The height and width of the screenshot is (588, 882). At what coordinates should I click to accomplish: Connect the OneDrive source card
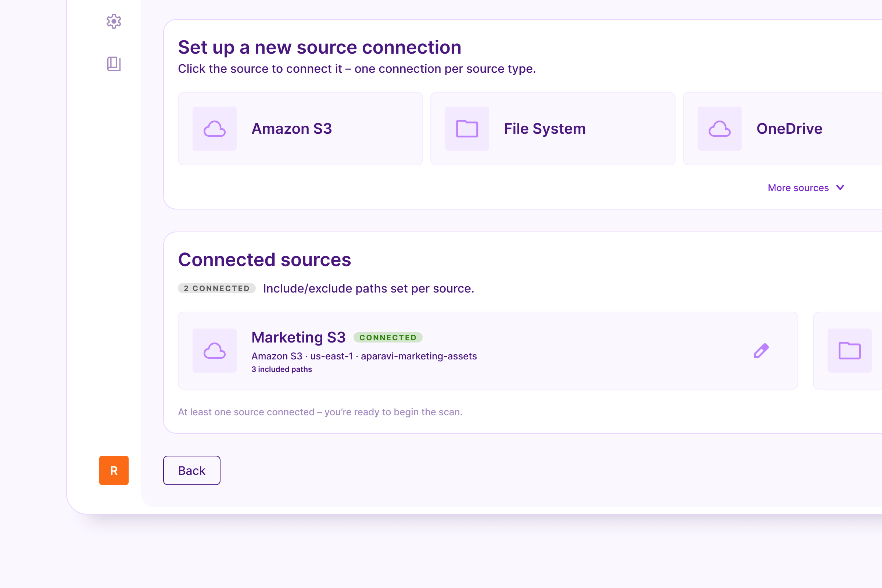pos(783,129)
